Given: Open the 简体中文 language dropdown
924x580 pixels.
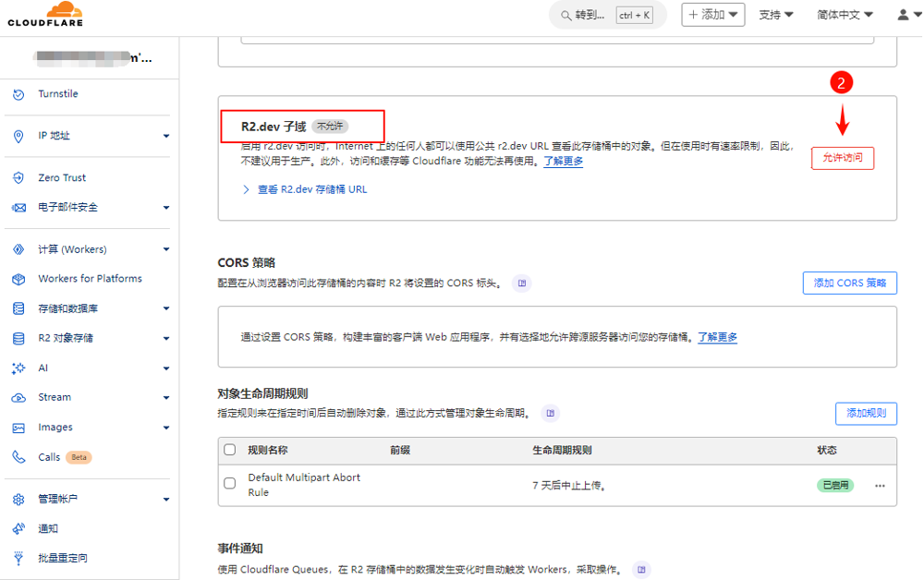Looking at the screenshot, I should [x=845, y=15].
